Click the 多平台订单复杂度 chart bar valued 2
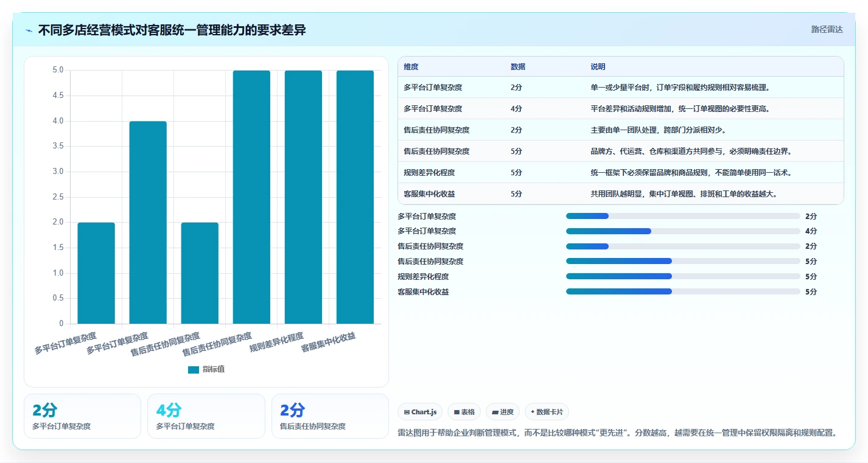Viewport: 868px width, 463px height. coord(96,273)
